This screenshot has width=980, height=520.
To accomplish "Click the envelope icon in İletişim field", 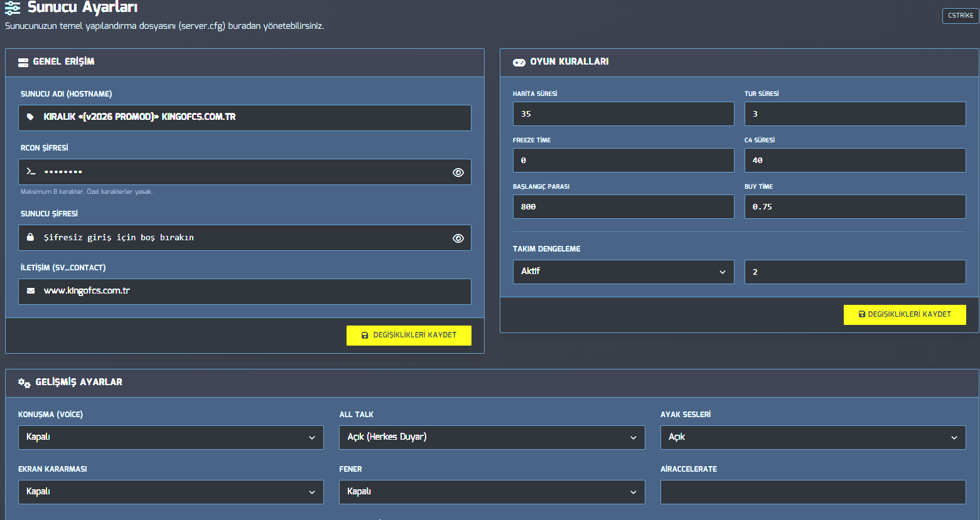I will [x=31, y=291].
